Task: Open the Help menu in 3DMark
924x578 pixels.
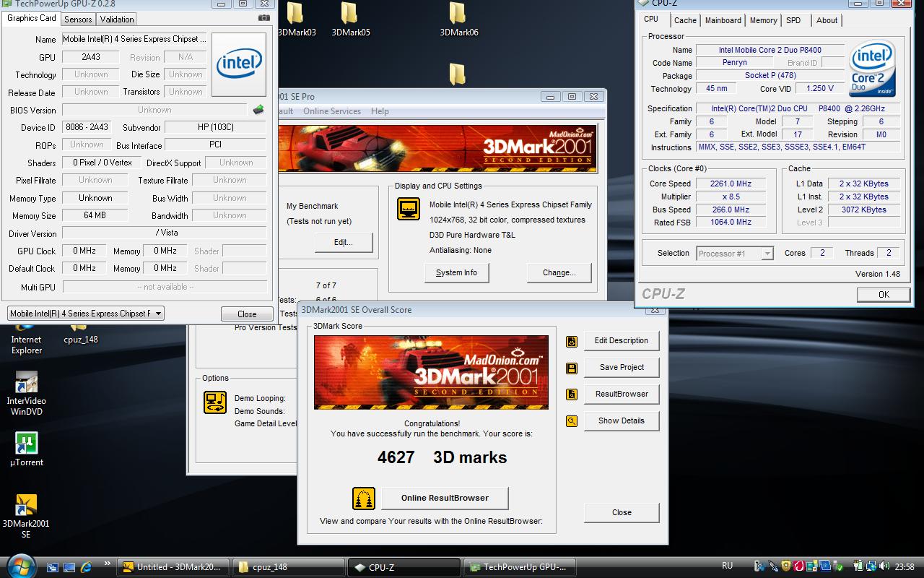Action: (380, 111)
